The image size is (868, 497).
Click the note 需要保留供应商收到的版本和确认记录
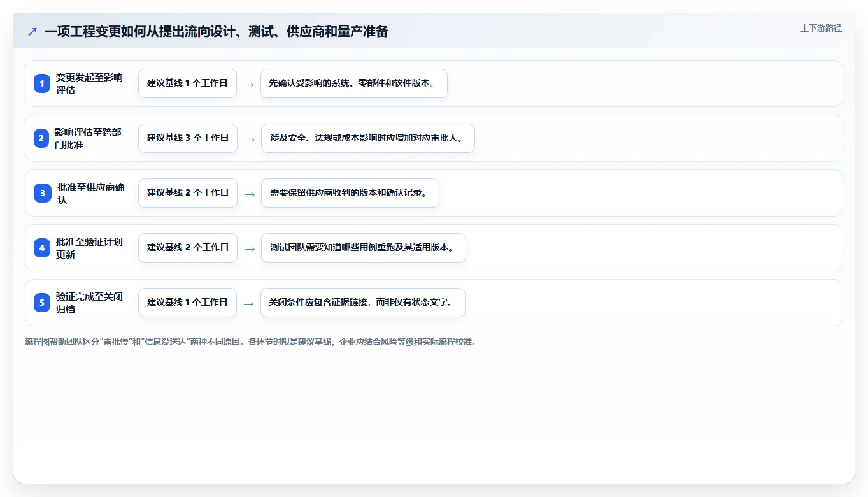(x=350, y=193)
